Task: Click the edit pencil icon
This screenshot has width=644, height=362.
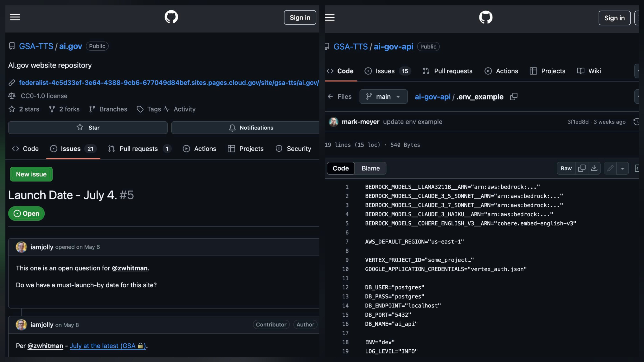Action: [610, 168]
